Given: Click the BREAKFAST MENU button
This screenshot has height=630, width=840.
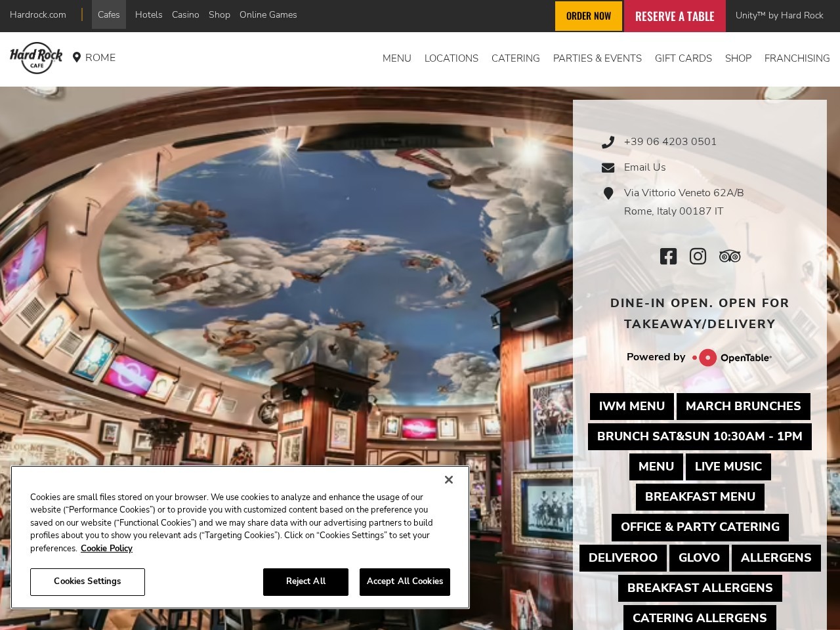Looking at the screenshot, I should [x=700, y=497].
